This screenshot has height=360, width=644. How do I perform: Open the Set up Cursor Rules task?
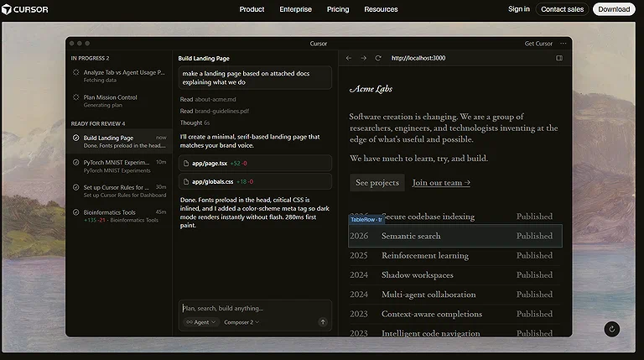(x=119, y=191)
